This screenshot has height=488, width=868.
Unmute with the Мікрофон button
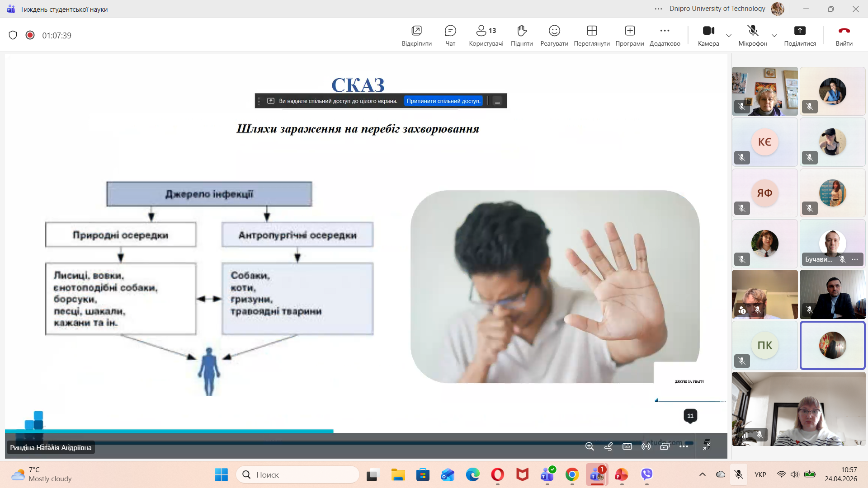click(x=753, y=35)
